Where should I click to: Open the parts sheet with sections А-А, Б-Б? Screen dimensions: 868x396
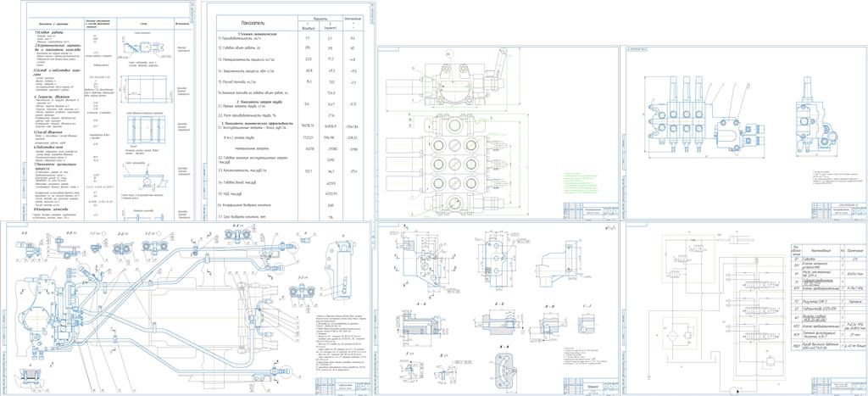[x=497, y=308]
